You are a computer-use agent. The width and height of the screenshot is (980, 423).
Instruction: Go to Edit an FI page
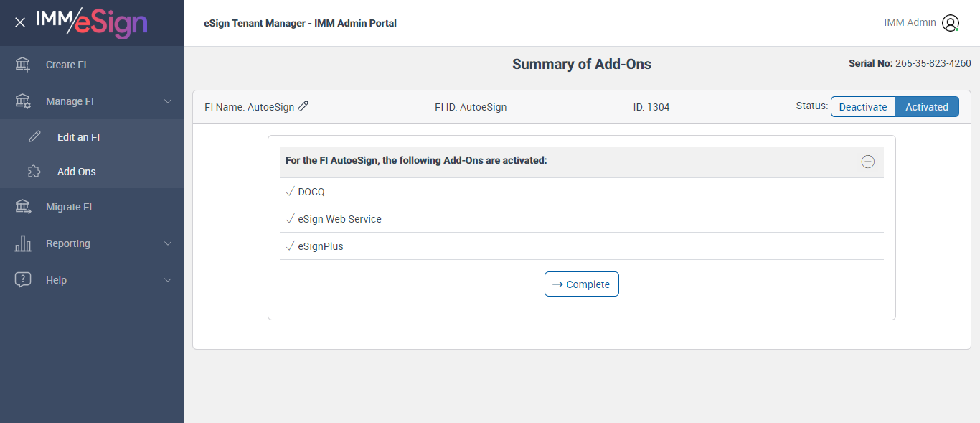point(78,137)
